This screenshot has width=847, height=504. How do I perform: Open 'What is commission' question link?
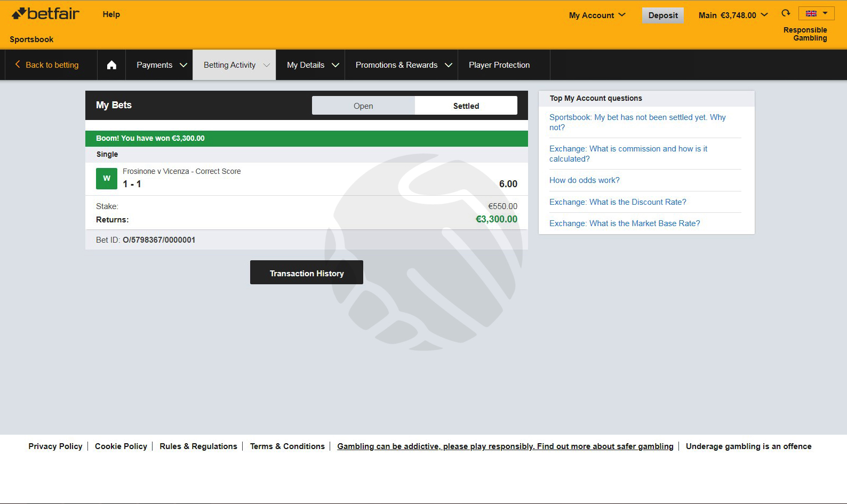[628, 154]
